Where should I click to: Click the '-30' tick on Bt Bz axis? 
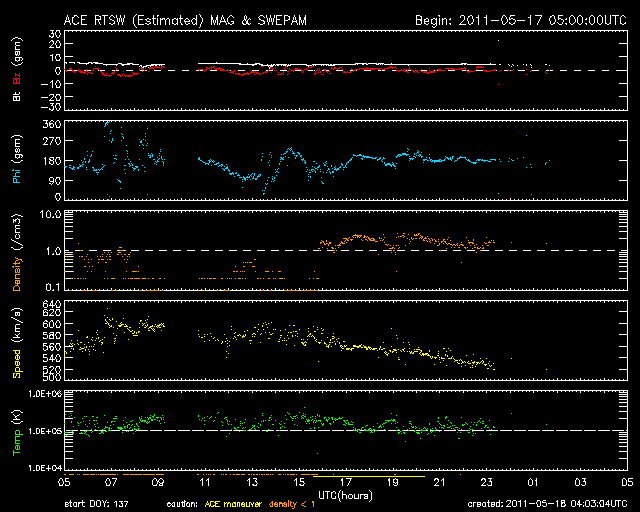click(x=52, y=107)
